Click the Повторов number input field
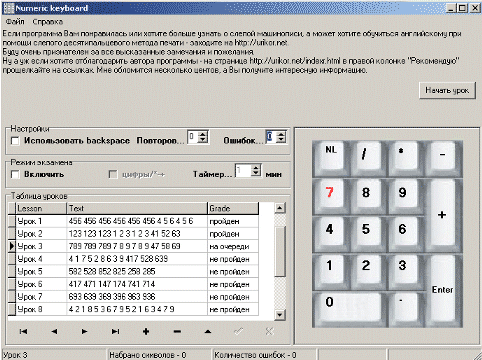 click(193, 137)
